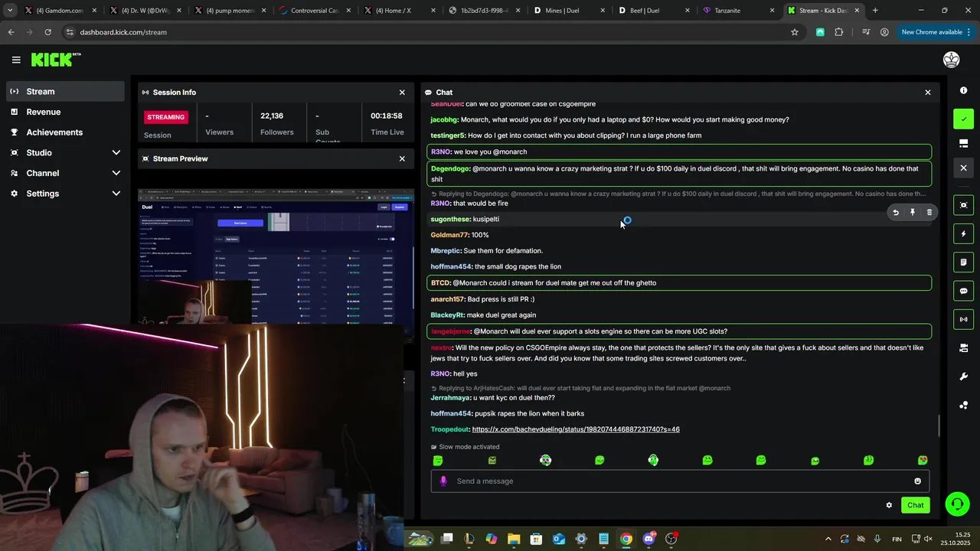980x551 pixels.
Task: Open the info icon in the right toolbar
Action: (x=963, y=90)
